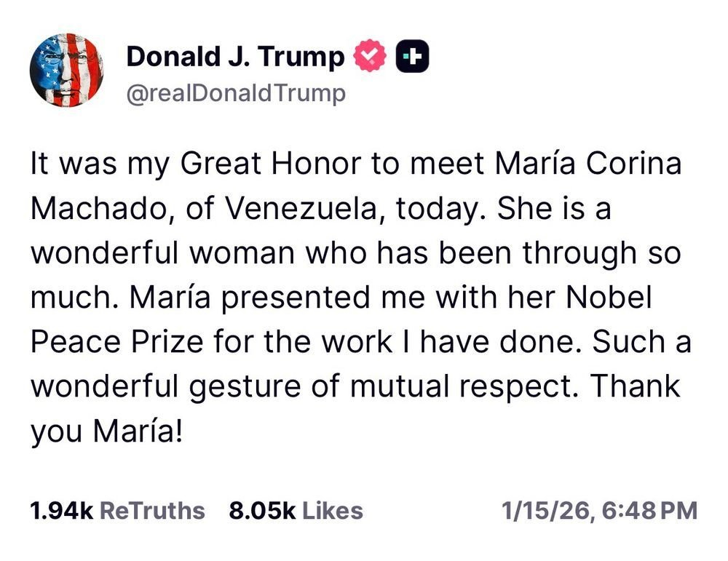Screen dimensions: 728x561
Task: Open the @realDonaldTrump handle link
Action: [236, 93]
